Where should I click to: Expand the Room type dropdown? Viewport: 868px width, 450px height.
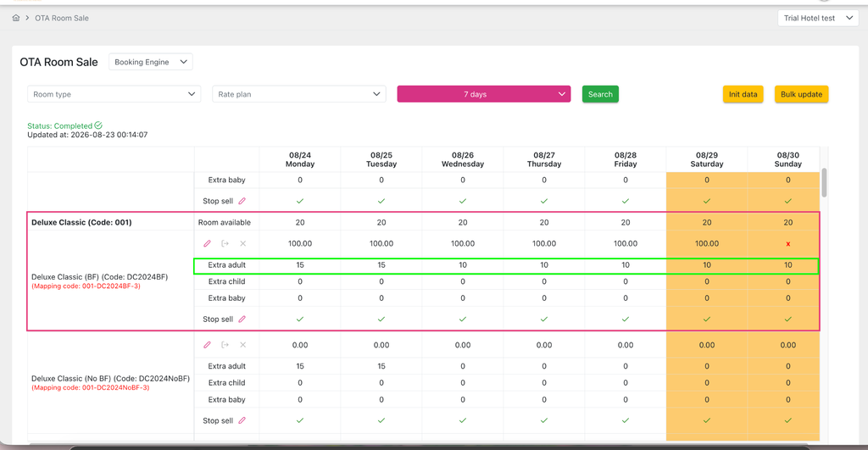coord(114,94)
